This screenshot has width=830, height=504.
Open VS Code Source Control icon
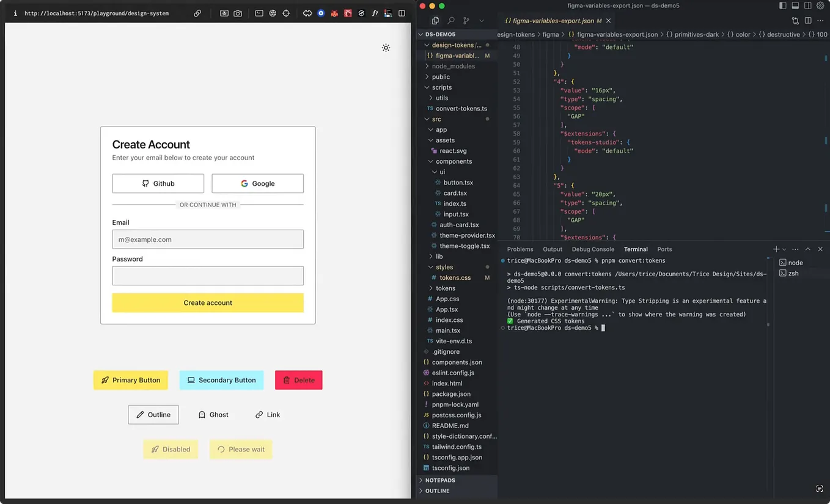(466, 21)
